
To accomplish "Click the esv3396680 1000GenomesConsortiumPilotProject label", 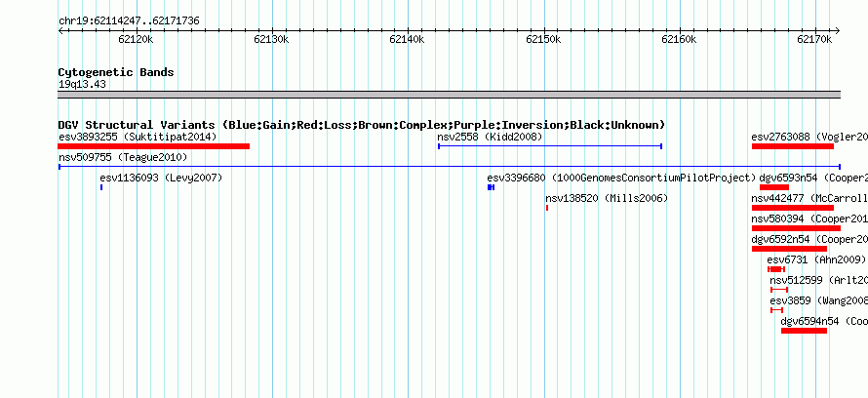I will pos(621,179).
